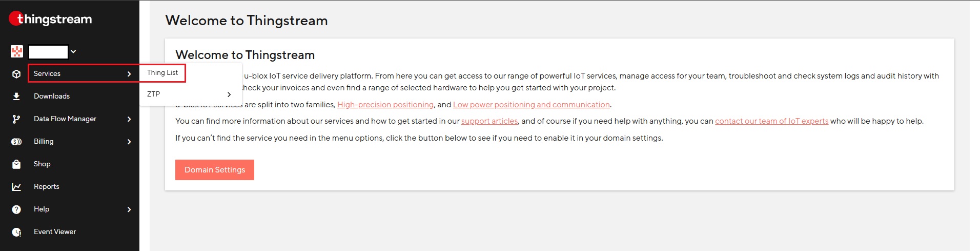Expand the Billing submenu chevron
The width and height of the screenshot is (980, 251).
[x=129, y=142]
